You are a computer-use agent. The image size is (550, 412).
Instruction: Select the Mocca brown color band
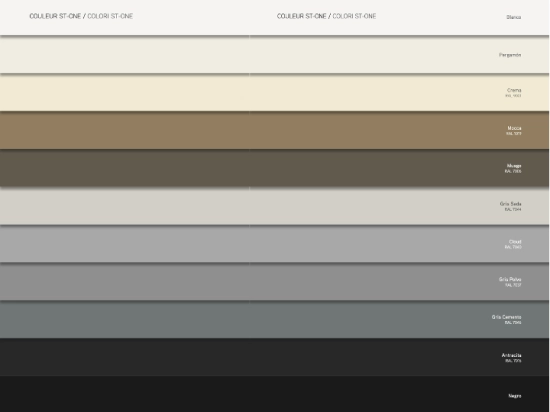coord(275,130)
